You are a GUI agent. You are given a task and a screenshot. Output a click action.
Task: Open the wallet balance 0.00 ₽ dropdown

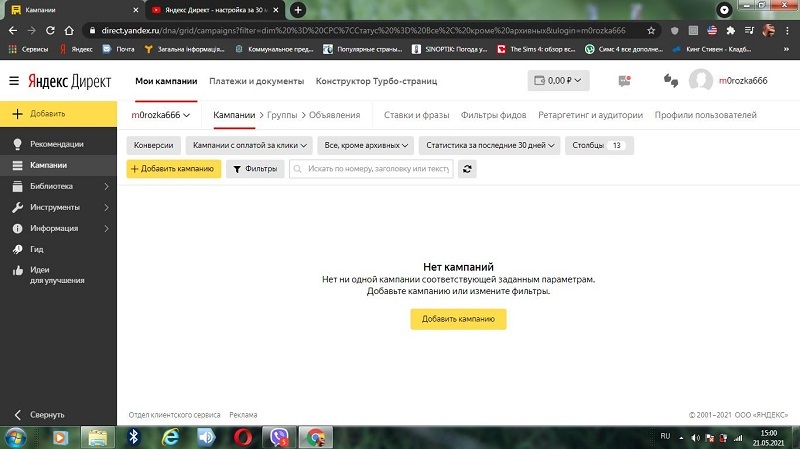click(x=558, y=81)
